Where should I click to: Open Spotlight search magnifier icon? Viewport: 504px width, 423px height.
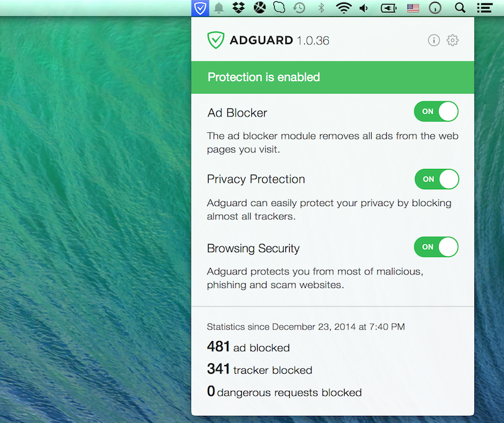click(x=460, y=8)
